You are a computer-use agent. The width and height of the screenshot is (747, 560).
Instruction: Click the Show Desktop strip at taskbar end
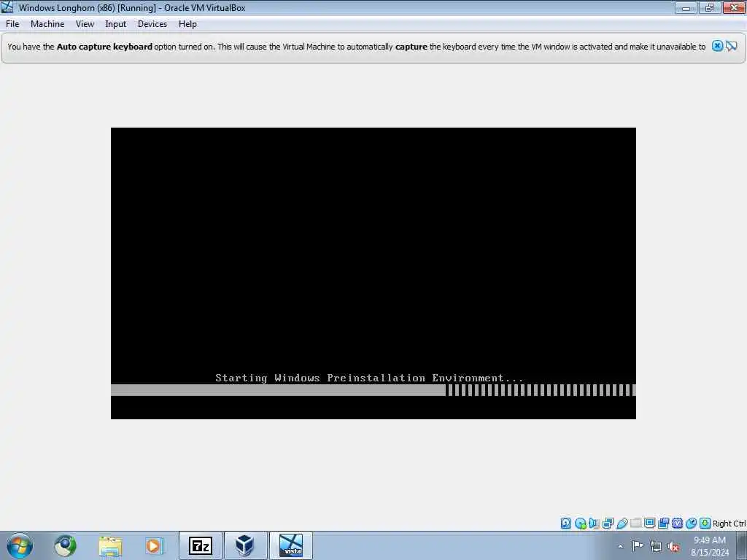click(x=742, y=545)
